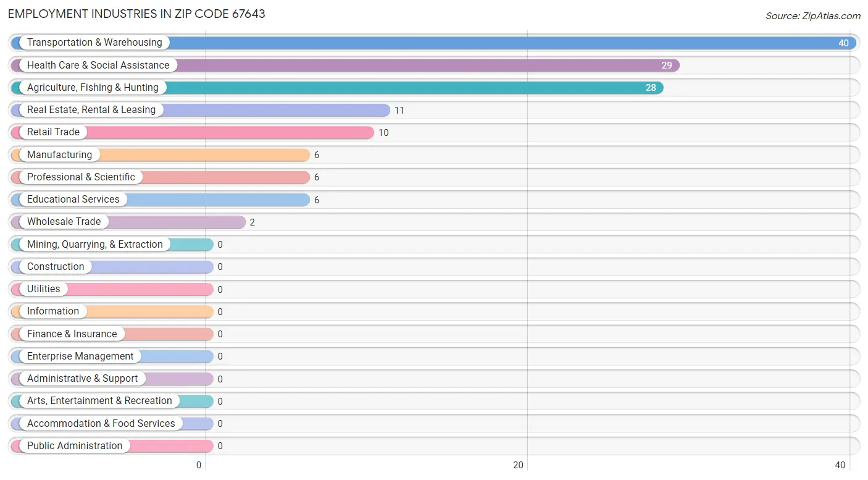
Task: Click the Professional & Scientific label
Action: pyautogui.click(x=81, y=177)
